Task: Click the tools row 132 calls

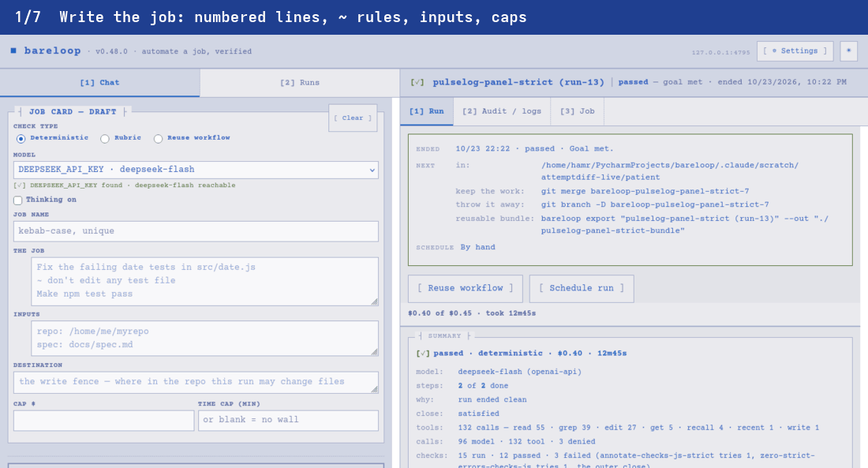Action: click(x=638, y=428)
